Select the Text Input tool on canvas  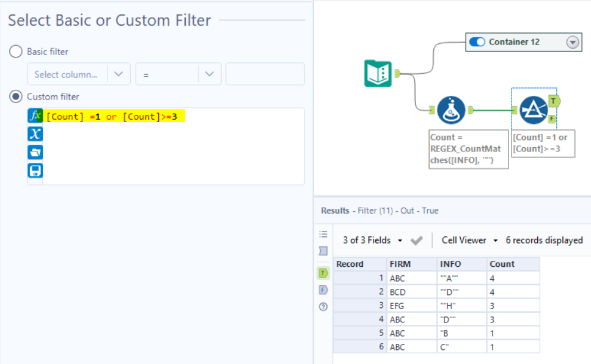tap(378, 73)
